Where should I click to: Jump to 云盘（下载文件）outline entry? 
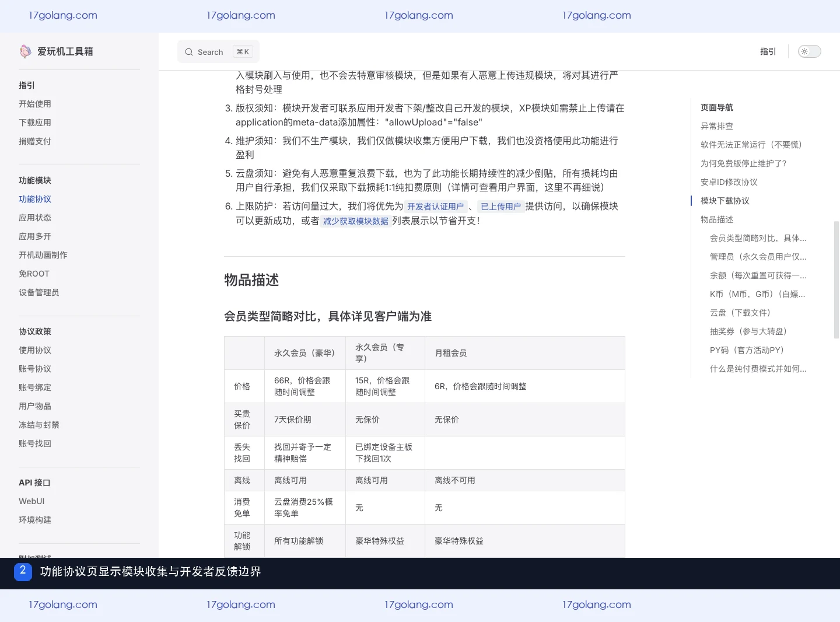pos(740,313)
